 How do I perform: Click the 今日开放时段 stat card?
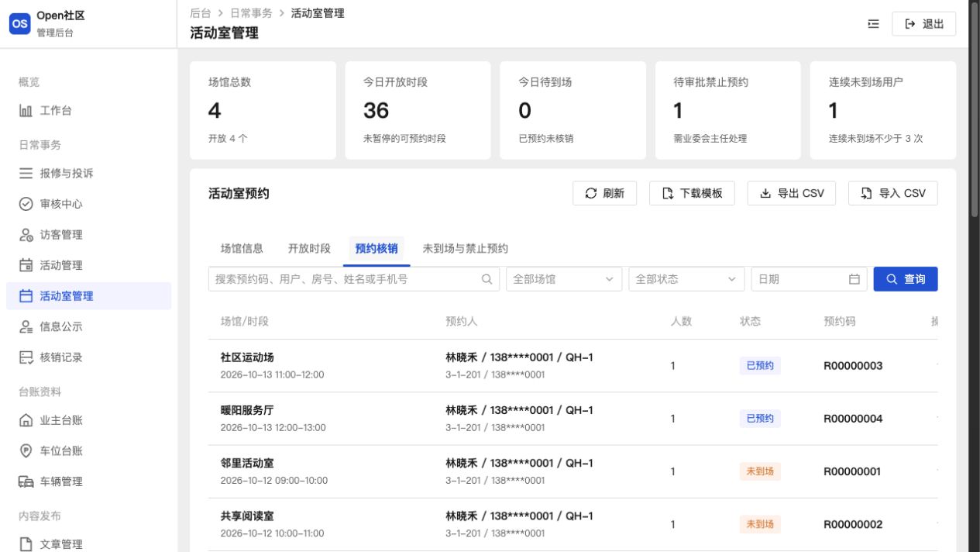418,110
